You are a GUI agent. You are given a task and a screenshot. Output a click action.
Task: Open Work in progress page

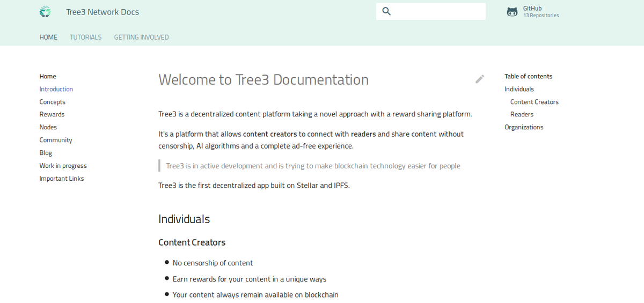tap(63, 166)
